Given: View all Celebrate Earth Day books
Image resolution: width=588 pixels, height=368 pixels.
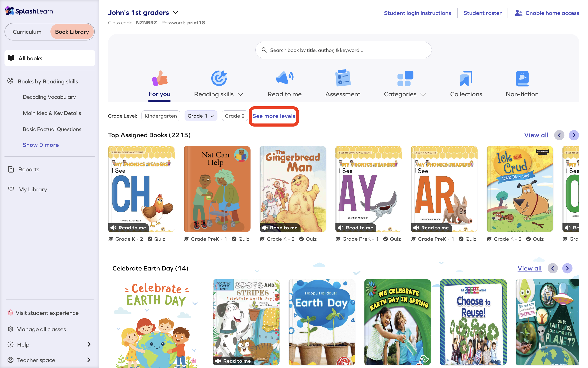Looking at the screenshot, I should [529, 268].
